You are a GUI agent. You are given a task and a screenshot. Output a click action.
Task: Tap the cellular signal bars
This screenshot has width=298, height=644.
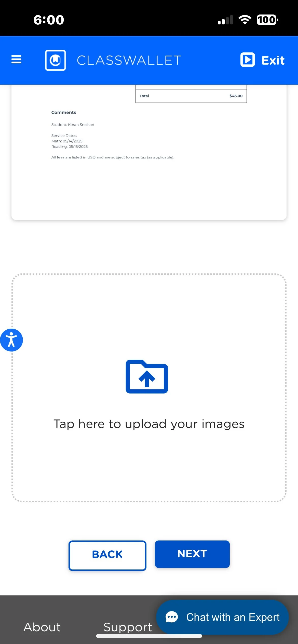[x=225, y=20]
